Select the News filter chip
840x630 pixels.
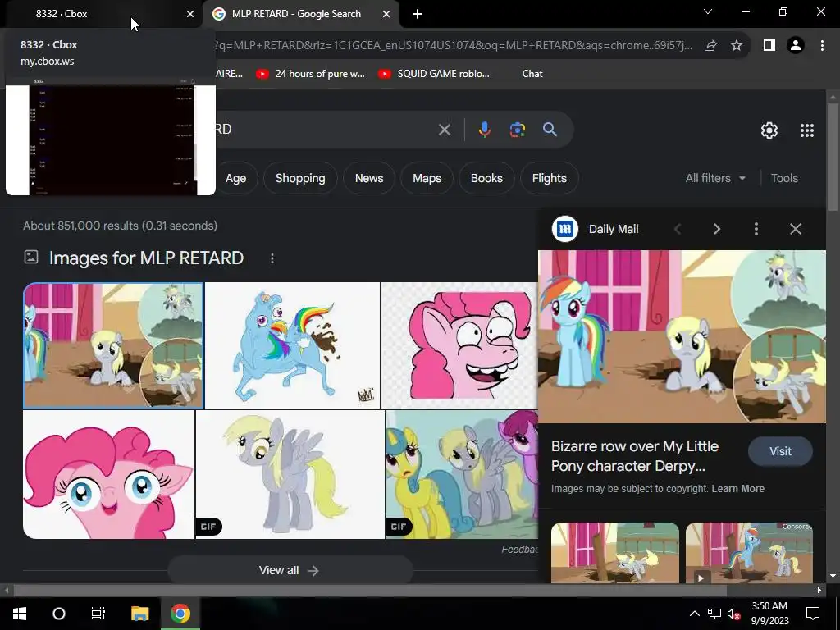click(369, 178)
